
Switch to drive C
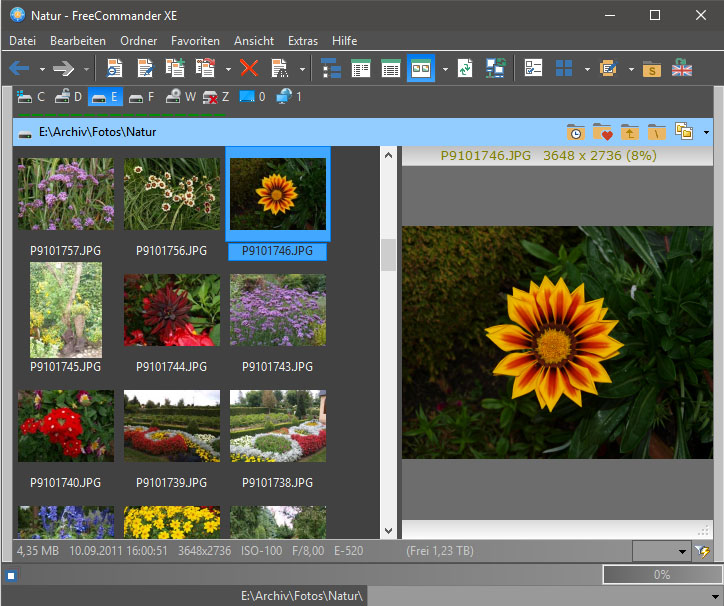tap(31, 97)
